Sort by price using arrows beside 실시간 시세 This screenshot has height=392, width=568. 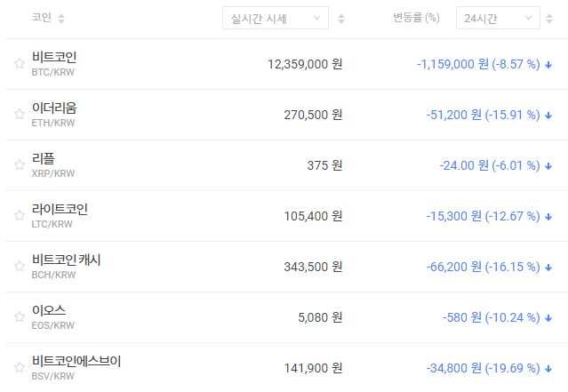point(342,19)
